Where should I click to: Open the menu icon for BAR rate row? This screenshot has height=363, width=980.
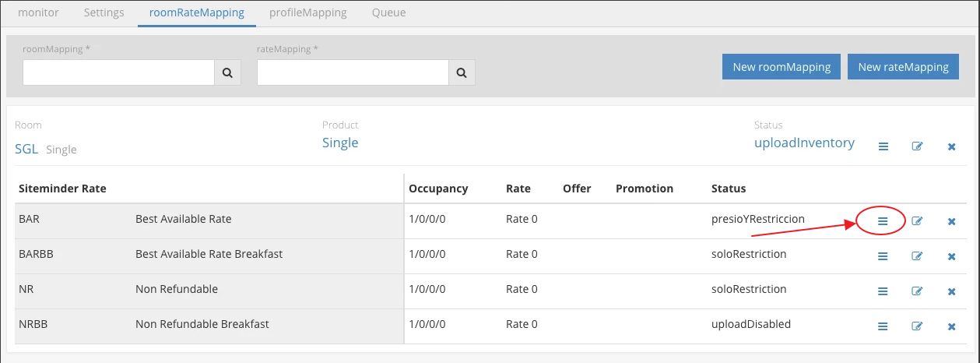click(x=883, y=221)
